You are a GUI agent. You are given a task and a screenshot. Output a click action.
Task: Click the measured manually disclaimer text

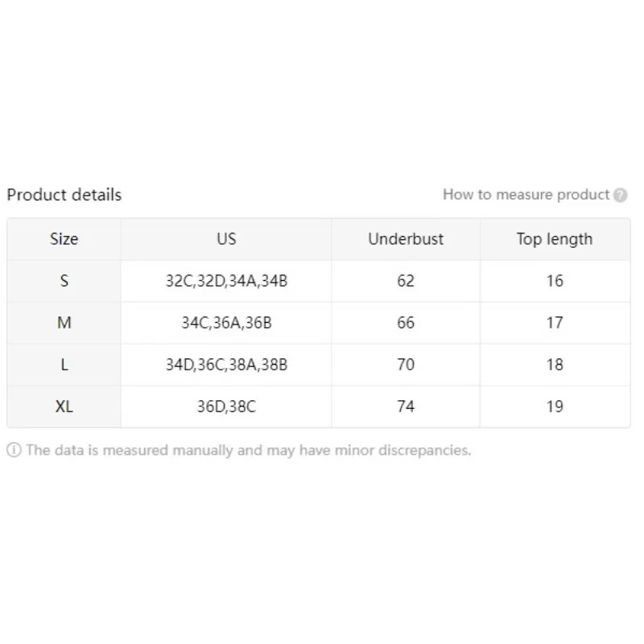(x=248, y=450)
